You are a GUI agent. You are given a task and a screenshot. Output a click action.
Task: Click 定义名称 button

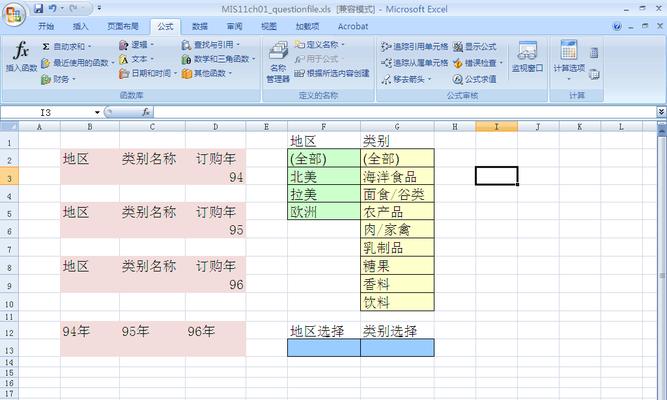click(319, 45)
